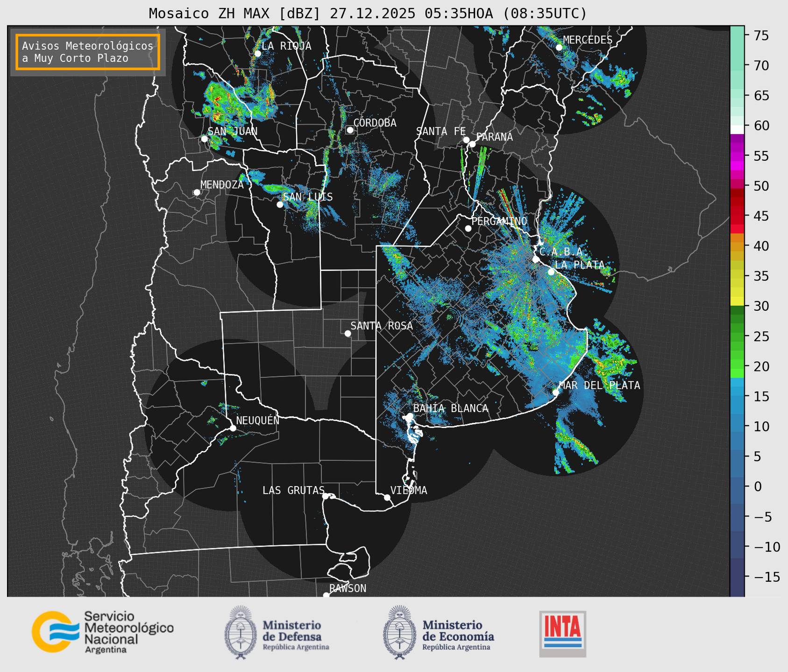Click the LAS GRUTAS city marker dot
This screenshot has height=672, width=788.
point(326,496)
